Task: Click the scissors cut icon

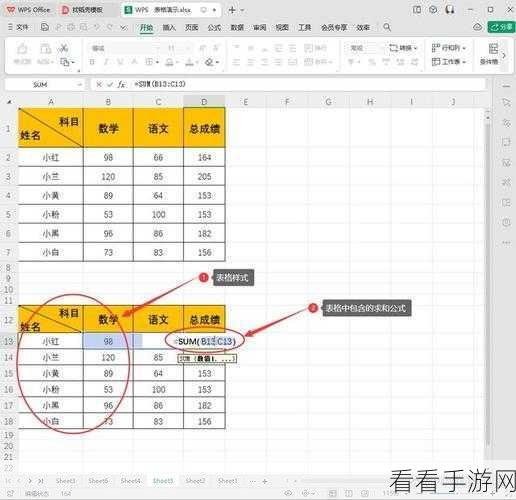Action: [x=63, y=48]
